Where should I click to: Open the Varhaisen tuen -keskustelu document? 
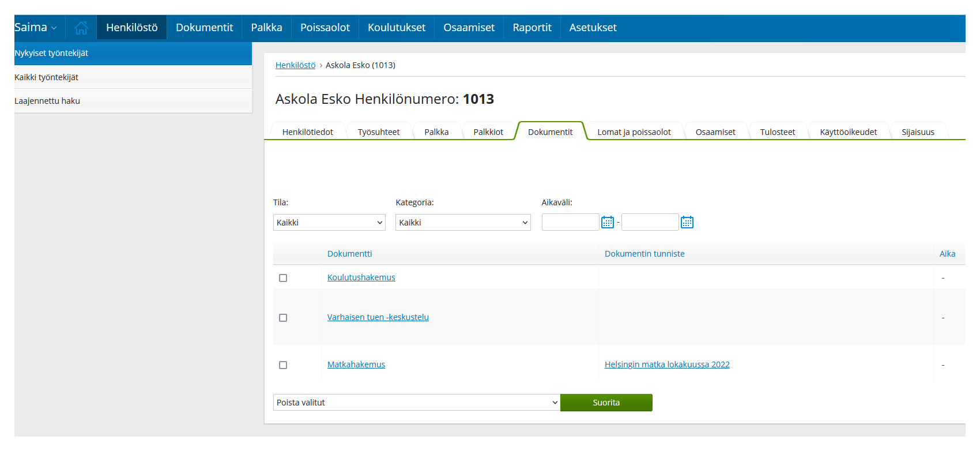coord(378,317)
